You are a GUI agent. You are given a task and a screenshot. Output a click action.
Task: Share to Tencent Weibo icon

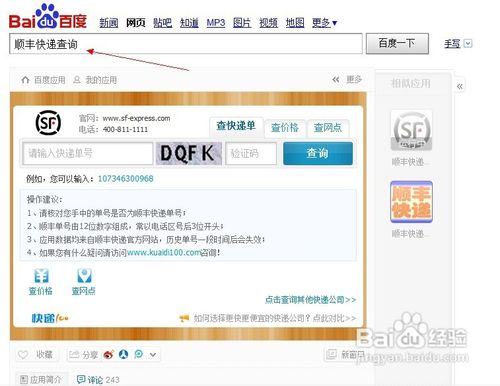coord(138,355)
